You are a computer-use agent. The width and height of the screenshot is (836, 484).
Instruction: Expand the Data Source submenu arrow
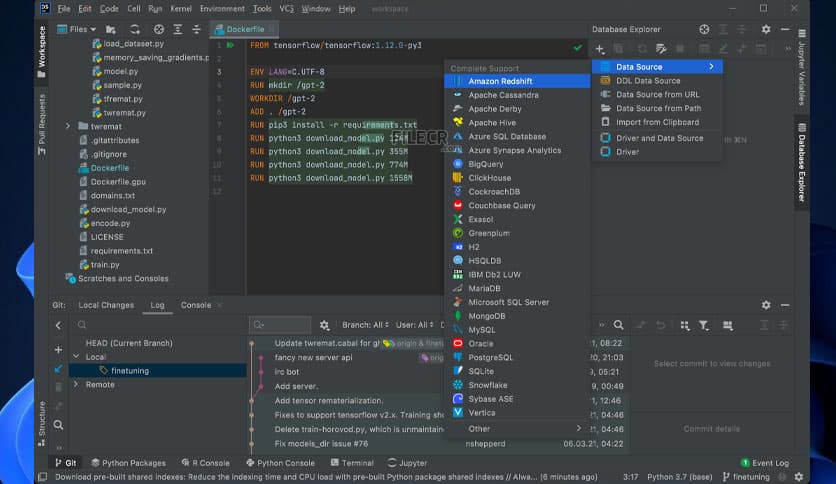tap(711, 67)
